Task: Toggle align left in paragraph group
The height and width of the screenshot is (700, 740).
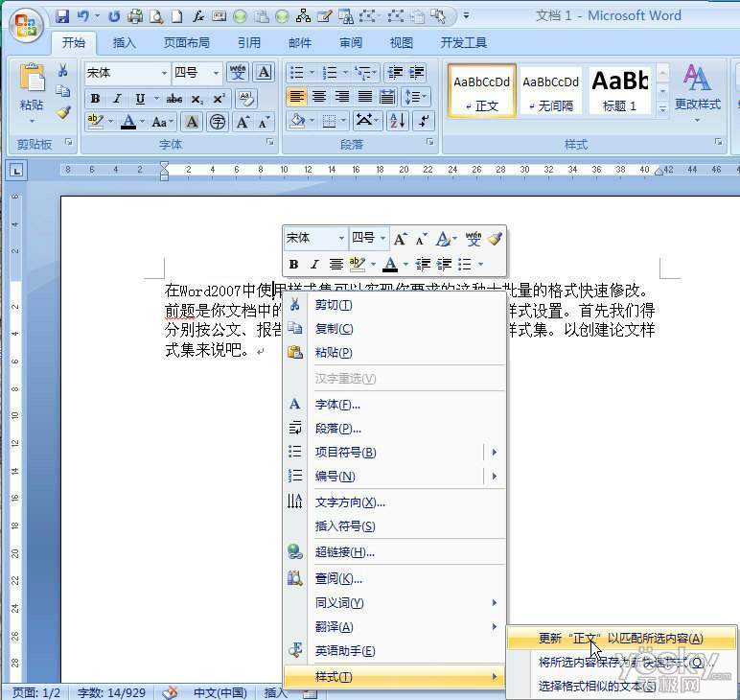Action: (296, 97)
